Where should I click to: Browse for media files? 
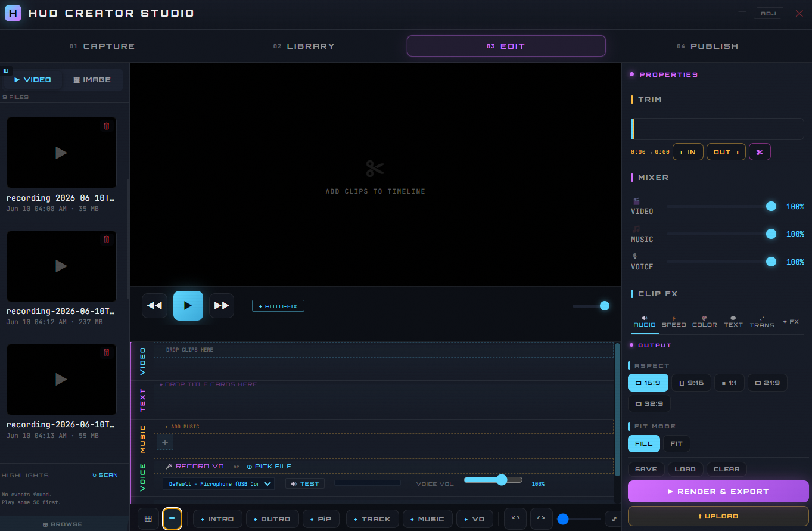(63, 524)
